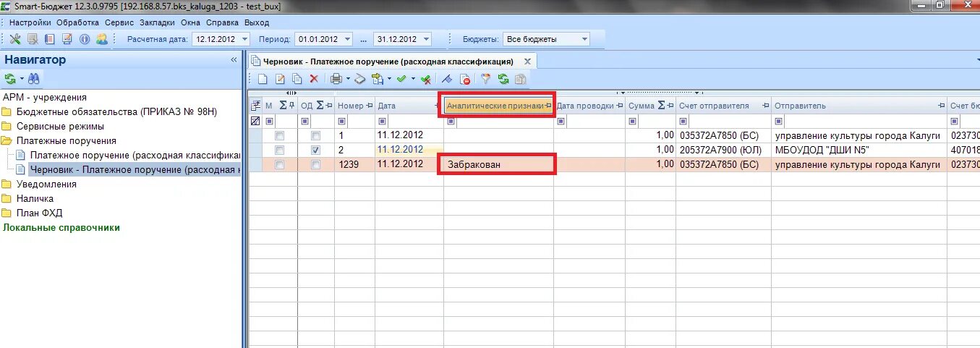Image resolution: width=980 pixels, height=348 pixels.
Task: Open period end date 31.12.2012 dropdown
Action: pyautogui.click(x=425, y=39)
